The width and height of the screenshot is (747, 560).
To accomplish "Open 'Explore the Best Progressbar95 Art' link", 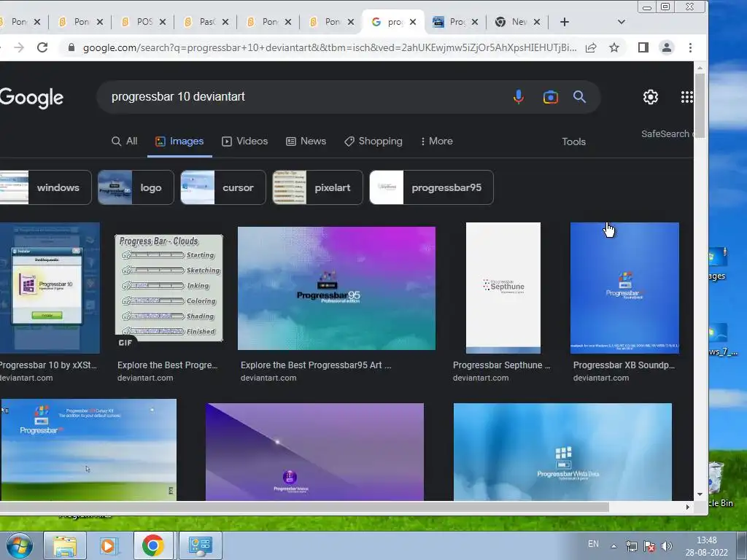I will click(316, 365).
